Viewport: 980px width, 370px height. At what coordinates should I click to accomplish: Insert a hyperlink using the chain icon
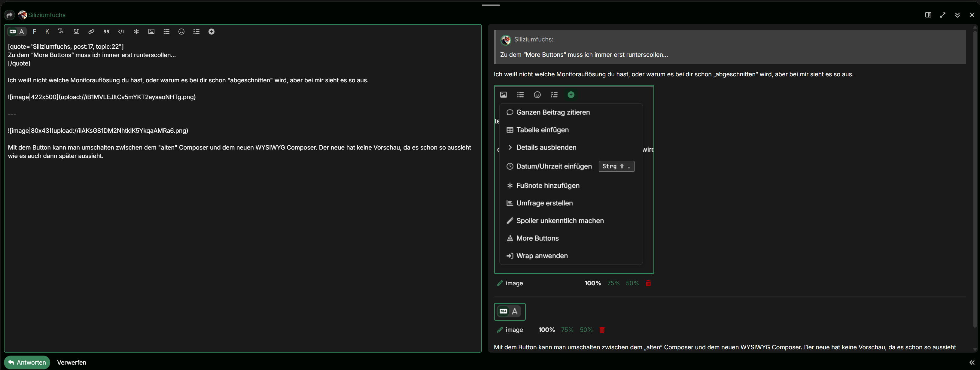pos(91,32)
